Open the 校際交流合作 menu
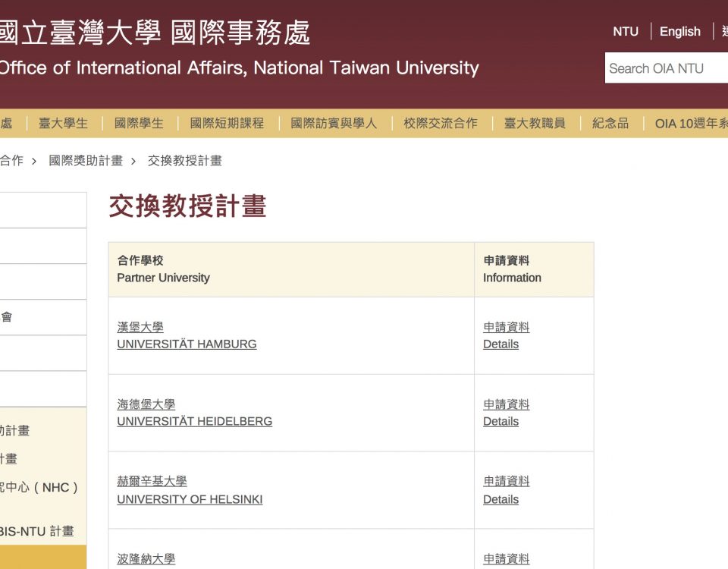 (441, 123)
